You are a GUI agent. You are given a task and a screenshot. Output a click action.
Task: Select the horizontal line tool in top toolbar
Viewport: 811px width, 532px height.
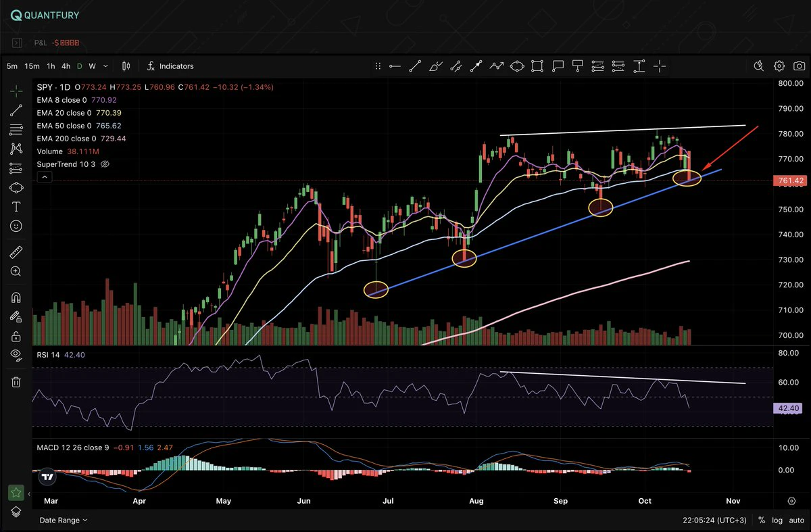(395, 66)
